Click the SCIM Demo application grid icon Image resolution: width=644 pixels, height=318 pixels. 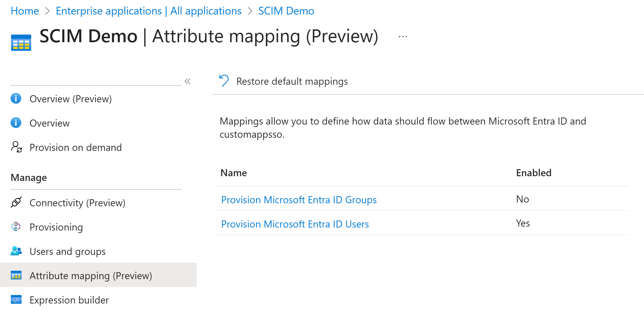click(21, 43)
